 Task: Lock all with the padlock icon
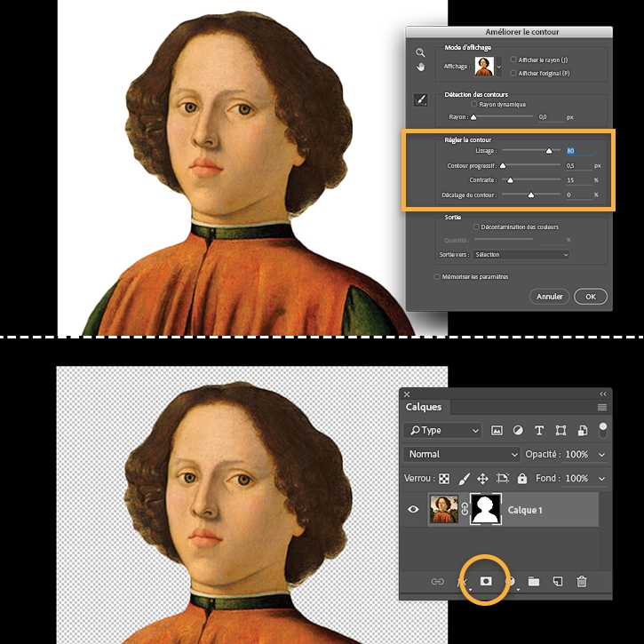point(522,479)
